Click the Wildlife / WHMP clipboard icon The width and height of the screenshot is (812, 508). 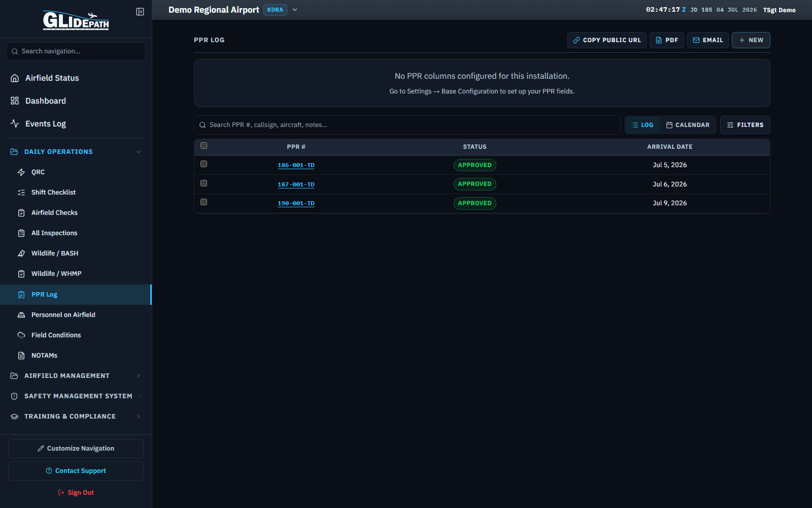(21, 274)
